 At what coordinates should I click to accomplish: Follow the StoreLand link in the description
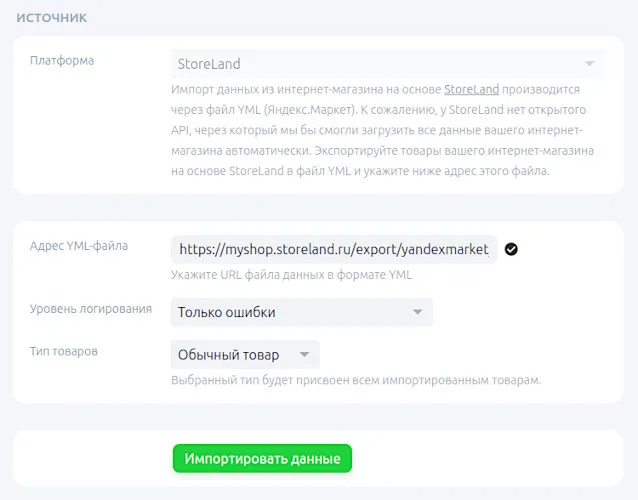(471, 90)
